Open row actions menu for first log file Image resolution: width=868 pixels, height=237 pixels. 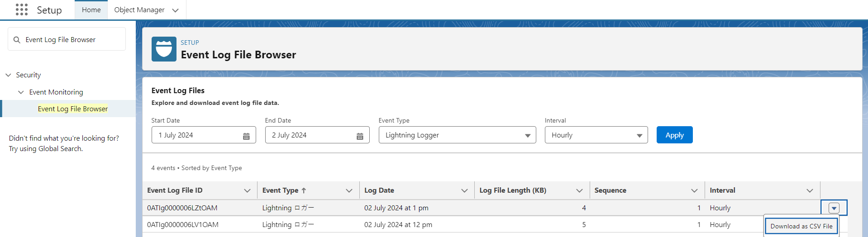click(x=834, y=208)
